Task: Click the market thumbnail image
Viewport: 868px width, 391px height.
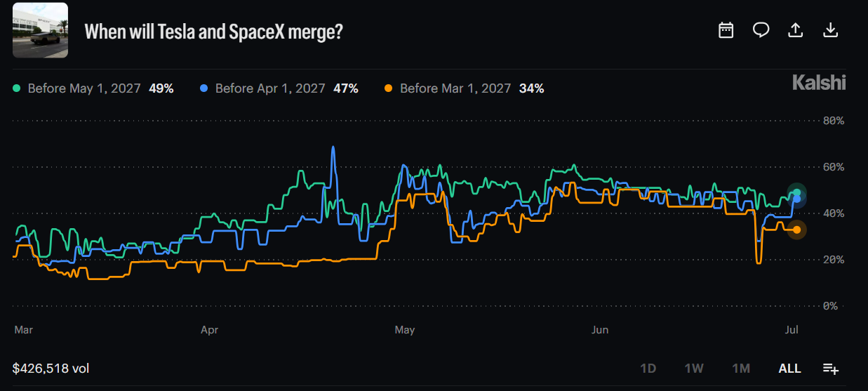Action: coord(41,30)
